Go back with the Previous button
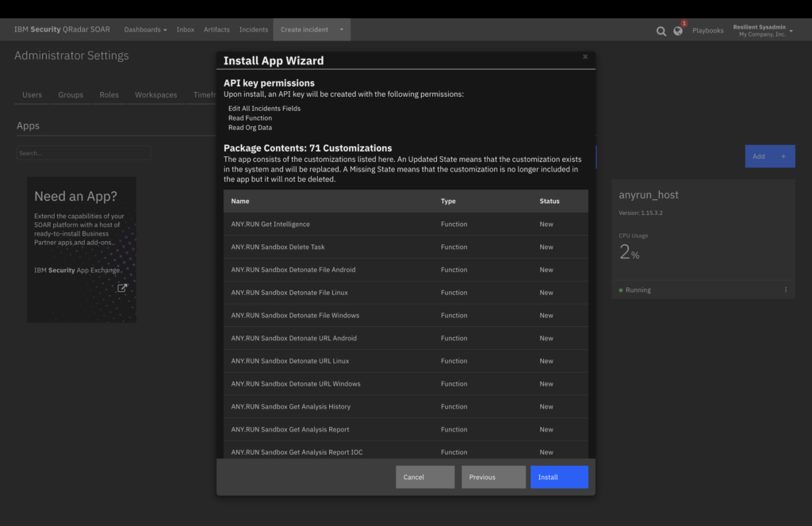Viewport: 812px width, 526px height. click(x=493, y=477)
